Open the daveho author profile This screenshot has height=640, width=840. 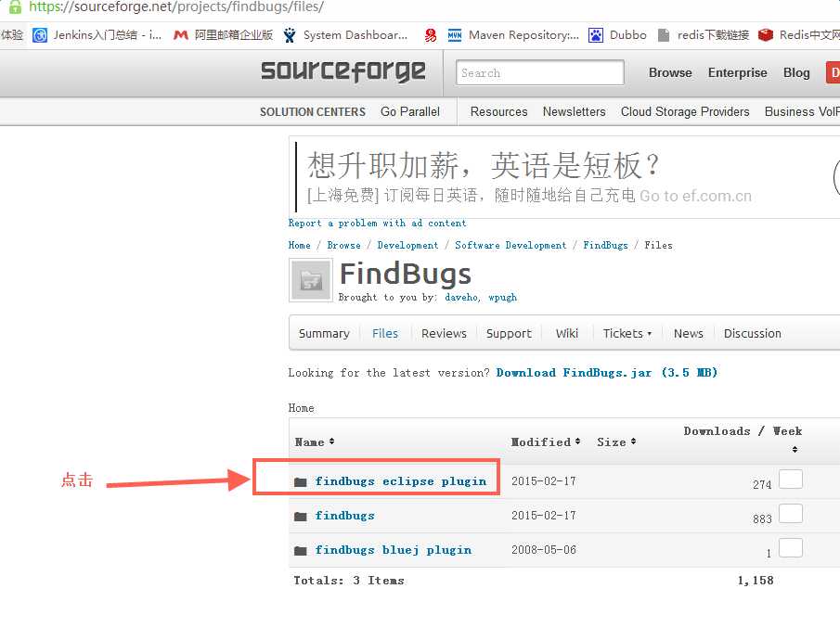tap(462, 297)
